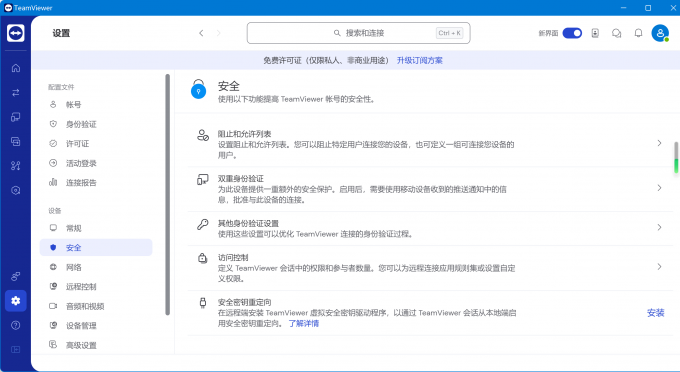
Task: Click the blue lock security icon
Action: tap(199, 89)
